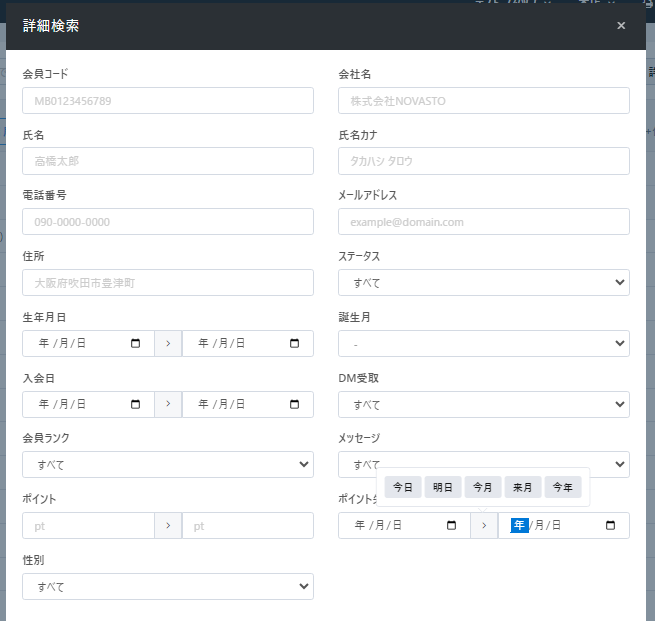Open the 誕生月 dropdown

point(484,343)
